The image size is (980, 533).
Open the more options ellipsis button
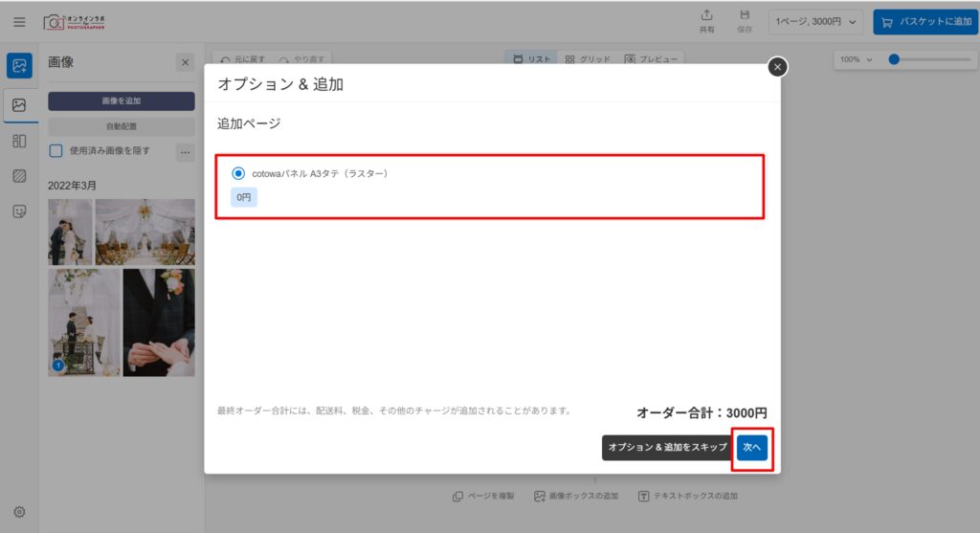[x=185, y=151]
